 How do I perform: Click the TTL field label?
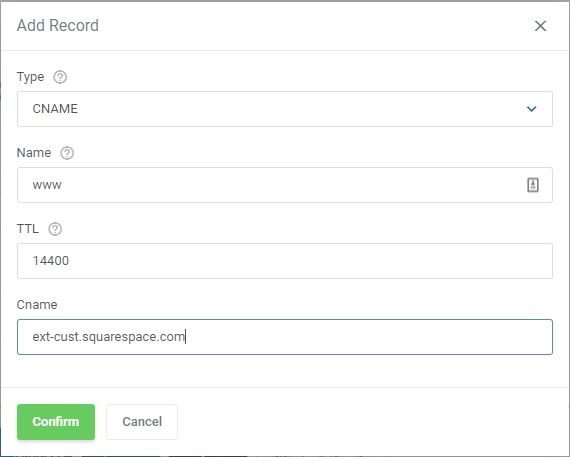pyautogui.click(x=28, y=229)
